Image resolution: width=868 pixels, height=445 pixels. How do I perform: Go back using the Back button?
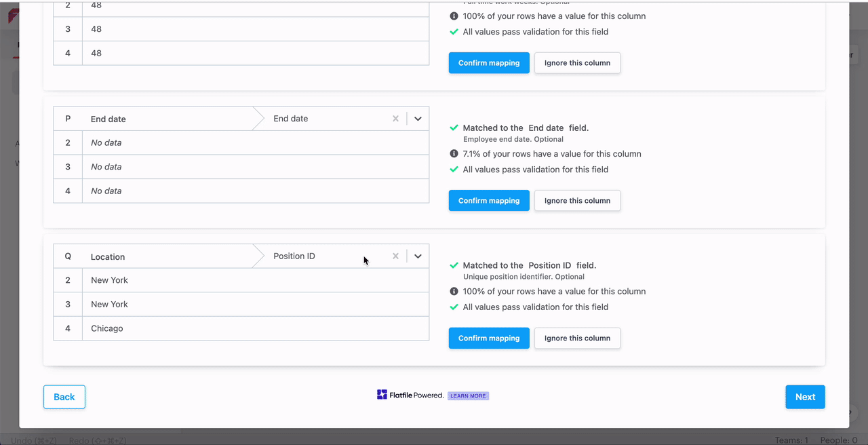point(64,397)
